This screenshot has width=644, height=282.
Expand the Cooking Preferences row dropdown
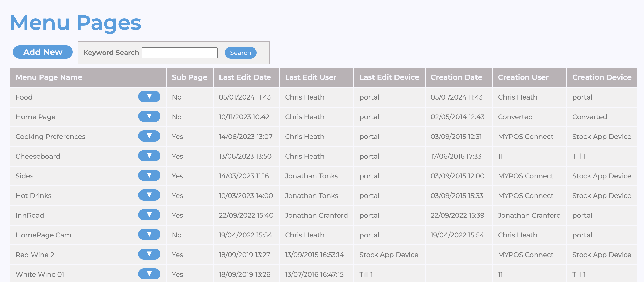[x=149, y=136]
